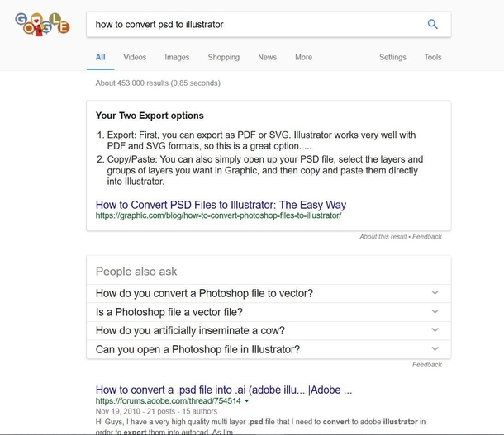Open search Settings
504x435 pixels.
click(x=392, y=57)
